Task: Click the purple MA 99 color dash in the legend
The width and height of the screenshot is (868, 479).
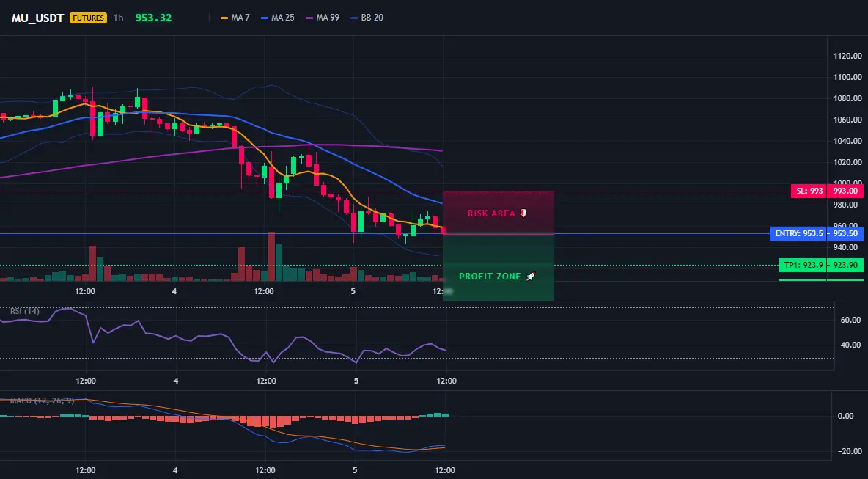Action: point(309,18)
